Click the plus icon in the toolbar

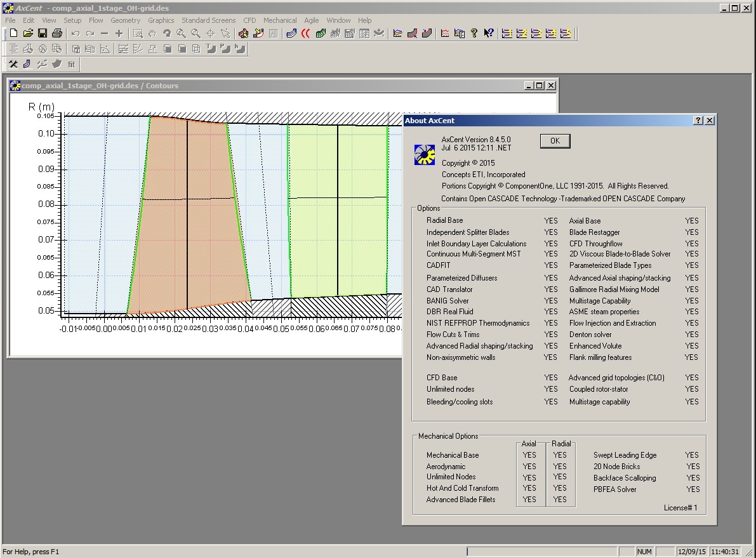pyautogui.click(x=119, y=34)
